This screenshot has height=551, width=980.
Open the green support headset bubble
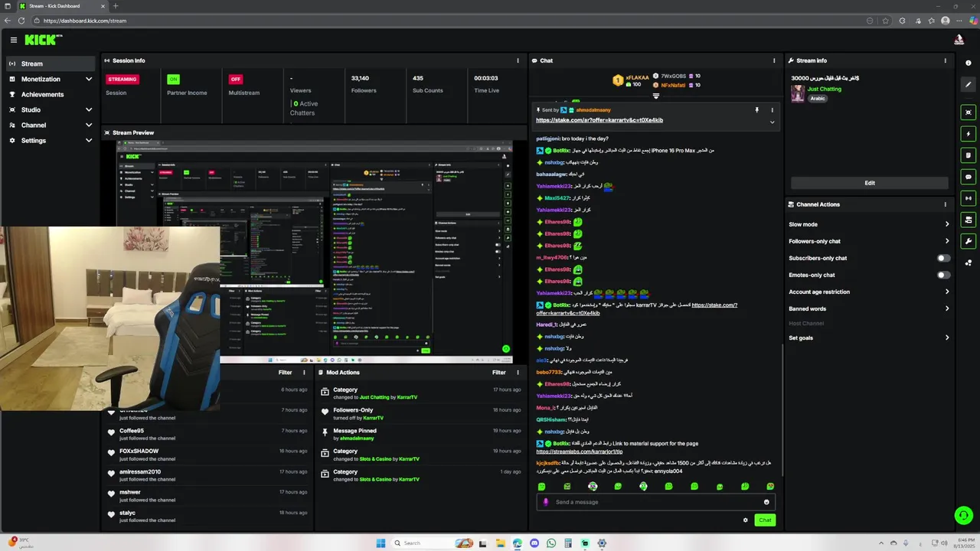pyautogui.click(x=964, y=515)
